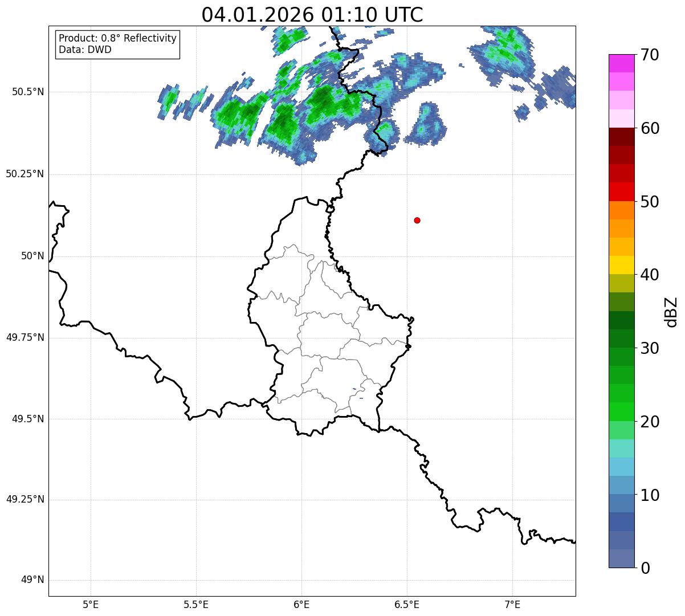Click the 49.75°N latitude label

tap(25, 337)
